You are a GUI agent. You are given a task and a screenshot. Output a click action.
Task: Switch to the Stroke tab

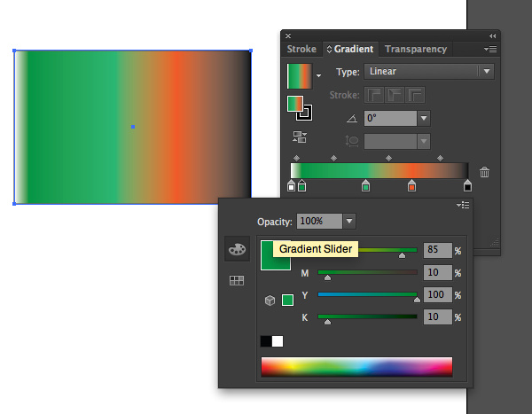pyautogui.click(x=301, y=49)
